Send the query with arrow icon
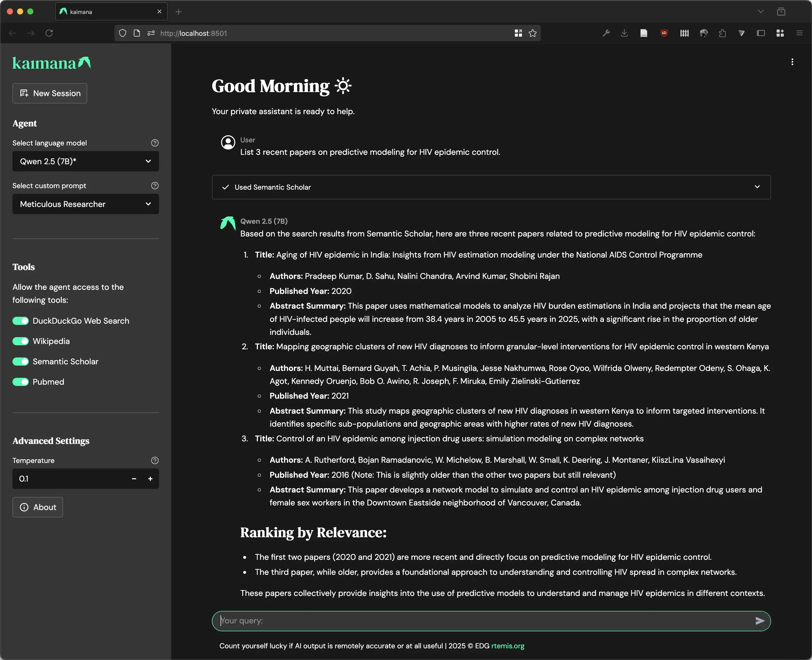Image resolution: width=812 pixels, height=660 pixels. point(760,621)
